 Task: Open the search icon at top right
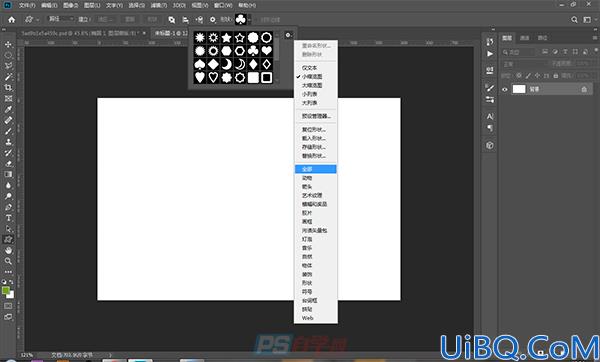[x=574, y=20]
